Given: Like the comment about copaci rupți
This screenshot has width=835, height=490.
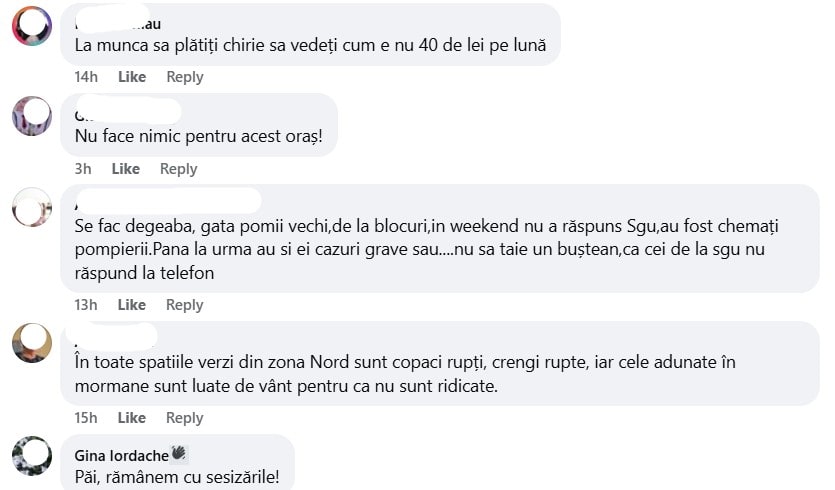Looking at the screenshot, I should click(x=132, y=418).
